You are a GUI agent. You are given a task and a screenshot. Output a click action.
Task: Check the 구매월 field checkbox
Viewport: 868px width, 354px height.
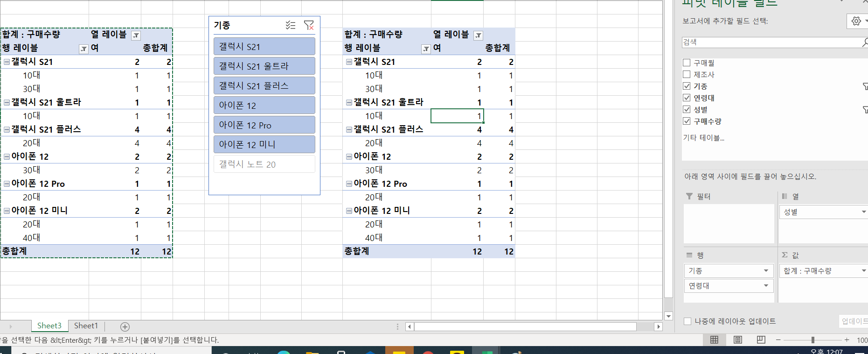click(687, 63)
